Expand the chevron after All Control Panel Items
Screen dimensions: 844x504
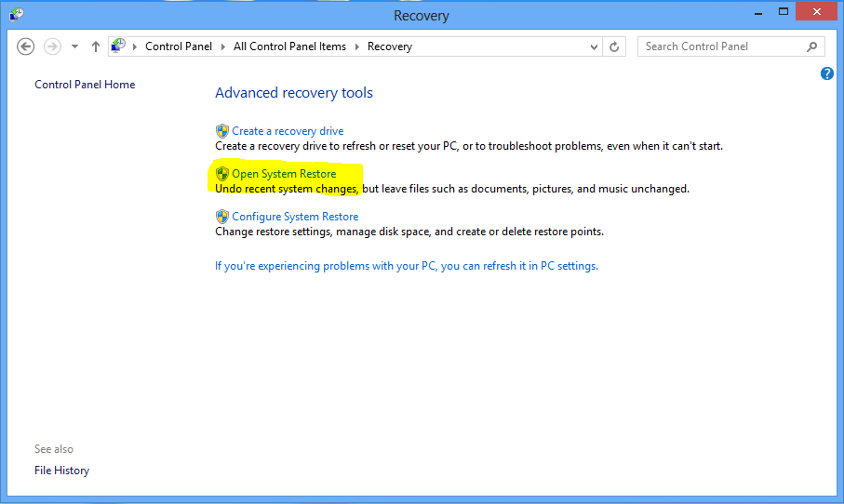click(357, 46)
